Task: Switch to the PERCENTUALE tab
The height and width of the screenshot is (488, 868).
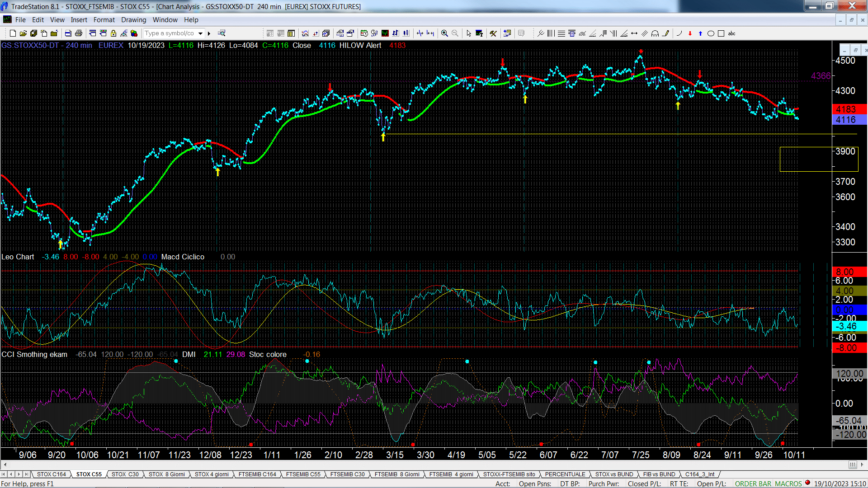Action: tap(565, 474)
